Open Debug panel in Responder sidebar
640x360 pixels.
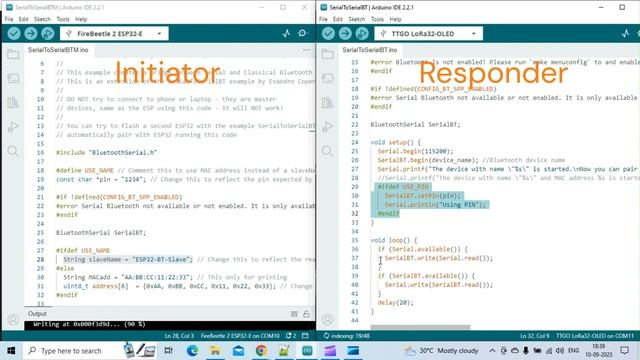tap(327, 127)
